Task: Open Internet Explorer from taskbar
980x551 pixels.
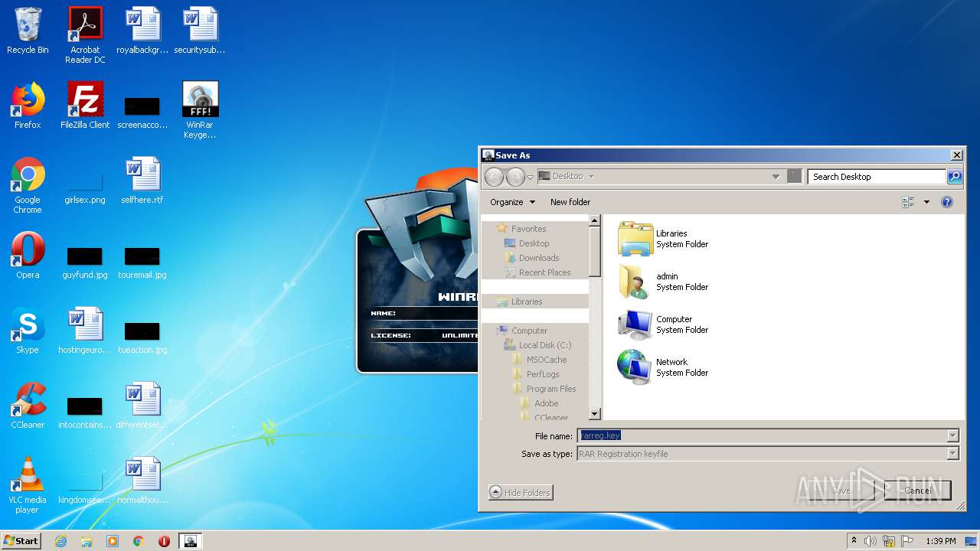Action: click(60, 541)
